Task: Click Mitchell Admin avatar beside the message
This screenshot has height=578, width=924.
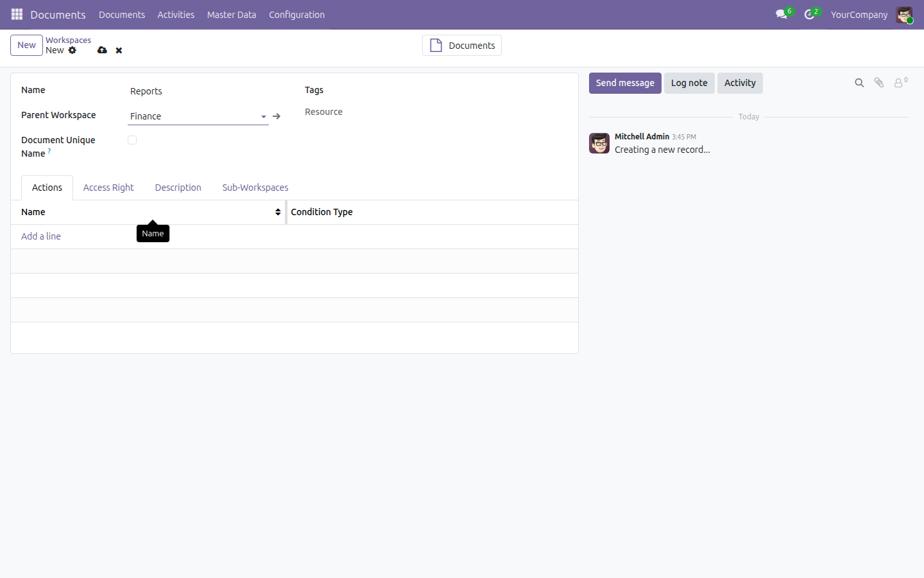Action: (x=599, y=143)
